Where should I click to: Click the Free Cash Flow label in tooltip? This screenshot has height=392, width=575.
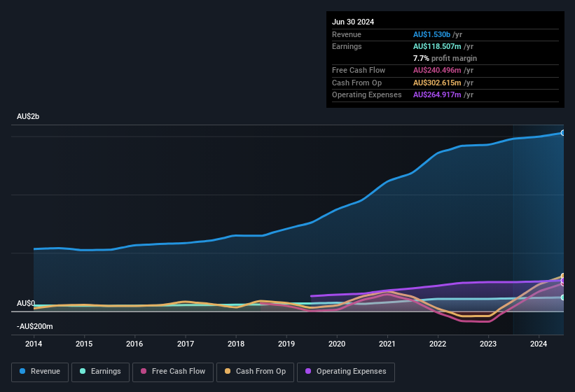[x=359, y=70]
